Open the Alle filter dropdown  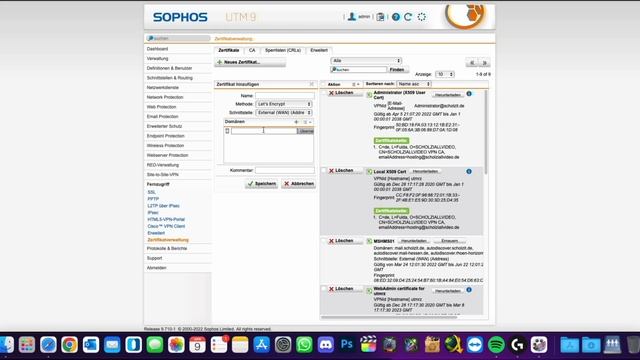(366, 60)
